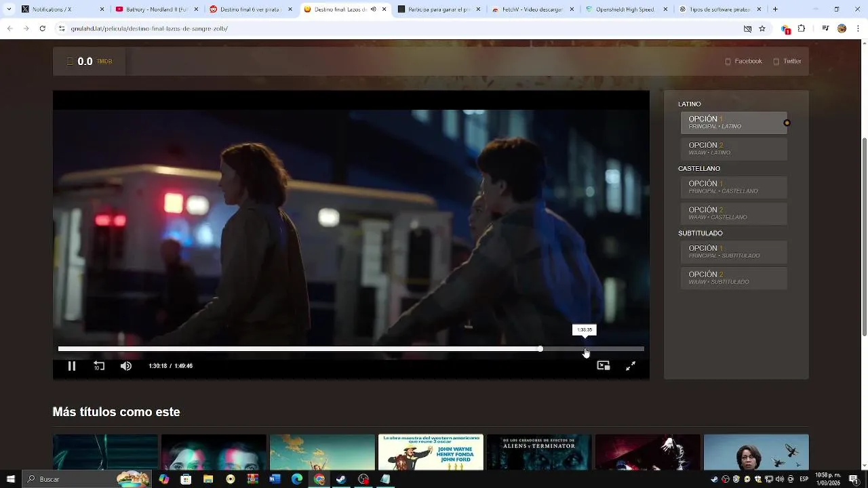868x488 pixels.
Task: Click the page vertical scrollbar
Action: click(864, 237)
